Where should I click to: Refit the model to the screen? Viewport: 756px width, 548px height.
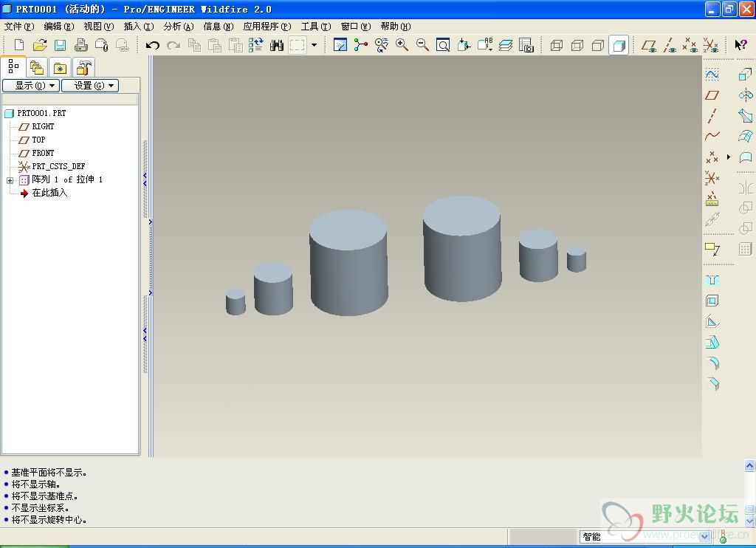[x=443, y=45]
